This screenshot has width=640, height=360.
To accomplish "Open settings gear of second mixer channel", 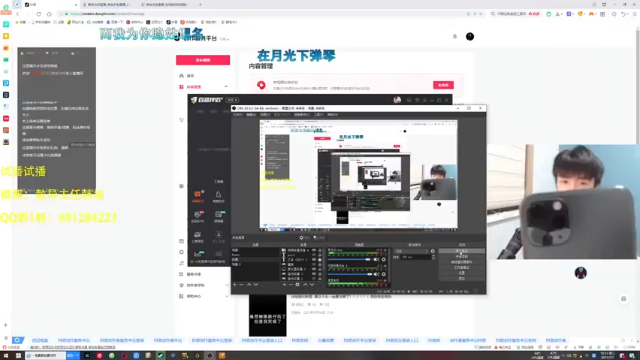I will click(384, 274).
